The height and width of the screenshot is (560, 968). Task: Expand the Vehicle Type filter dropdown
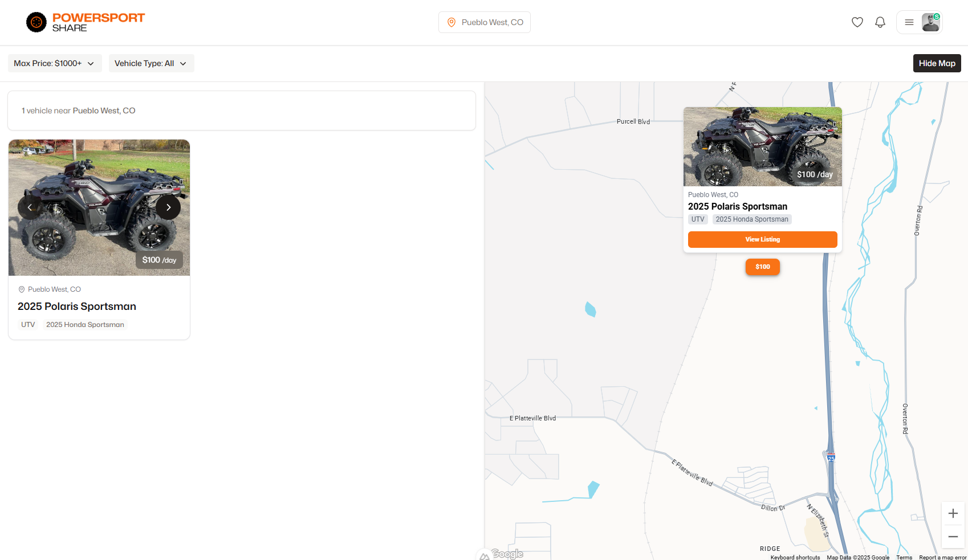click(151, 63)
